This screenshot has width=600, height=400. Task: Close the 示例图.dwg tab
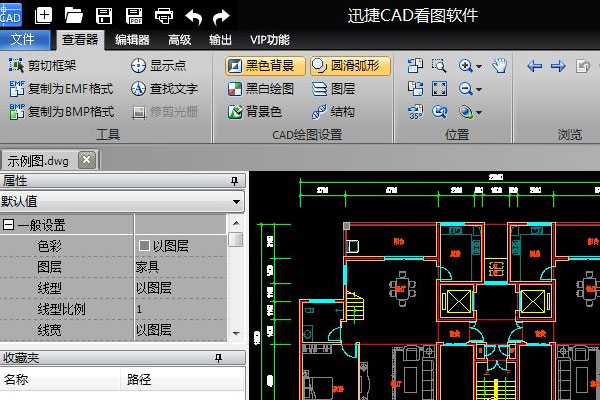87,160
